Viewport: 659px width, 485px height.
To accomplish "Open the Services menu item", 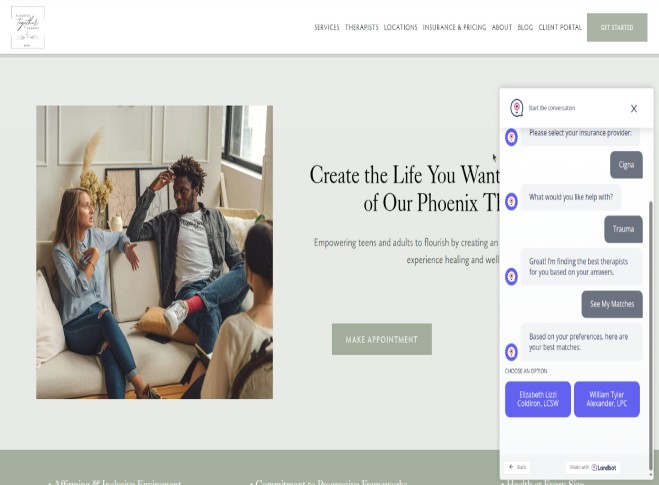I will coord(327,27).
